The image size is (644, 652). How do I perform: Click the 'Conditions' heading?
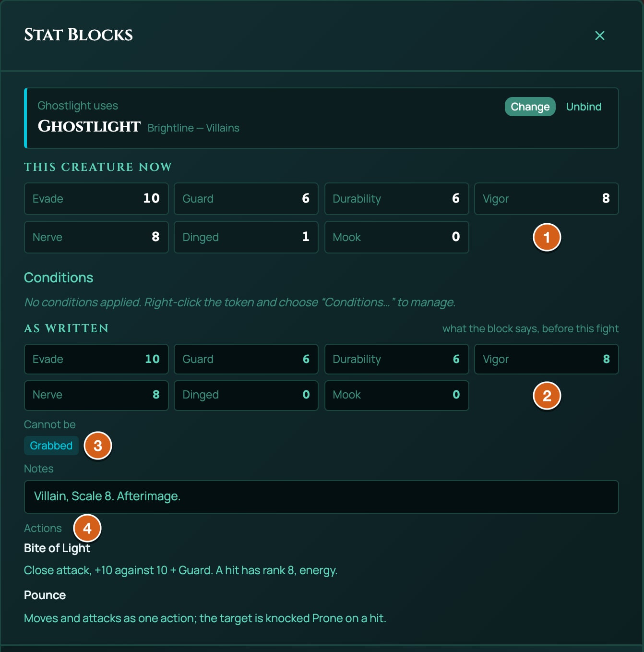pos(59,278)
